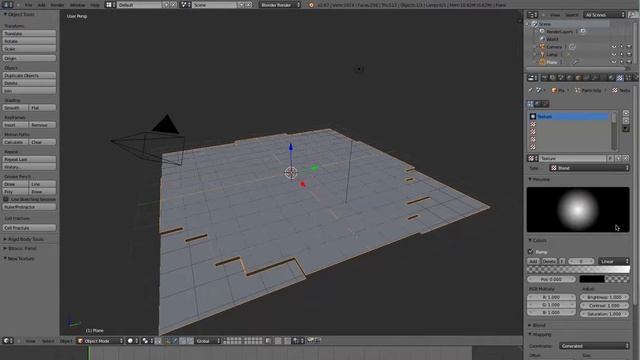Image resolution: width=640 pixels, height=360 pixels.
Task: Toggle Use Sketching Sessions checkbox
Action: [x=6, y=199]
